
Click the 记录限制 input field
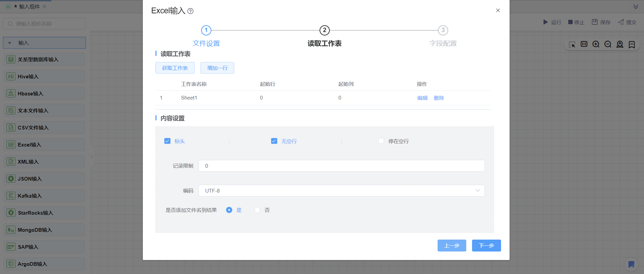point(341,166)
